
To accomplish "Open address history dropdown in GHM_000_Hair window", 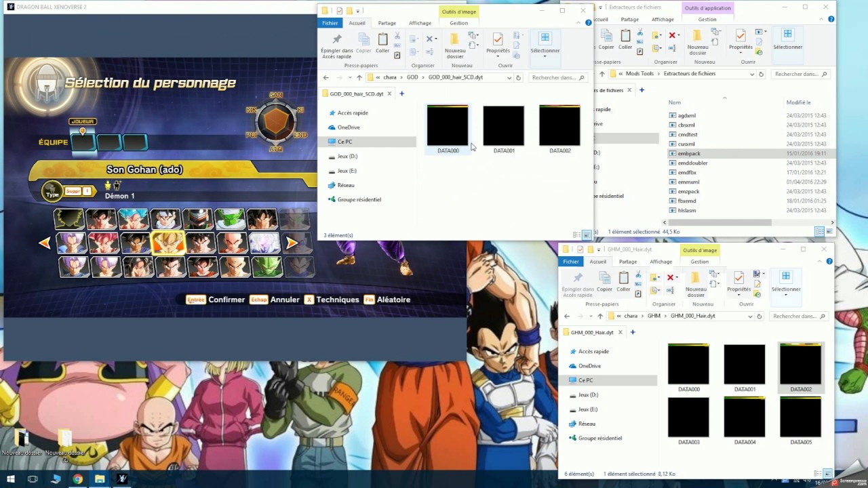I will [750, 316].
